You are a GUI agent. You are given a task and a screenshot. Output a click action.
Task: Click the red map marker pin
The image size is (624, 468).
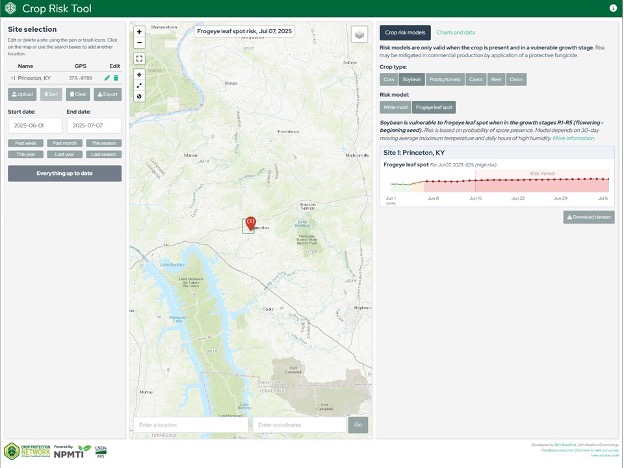250,222
